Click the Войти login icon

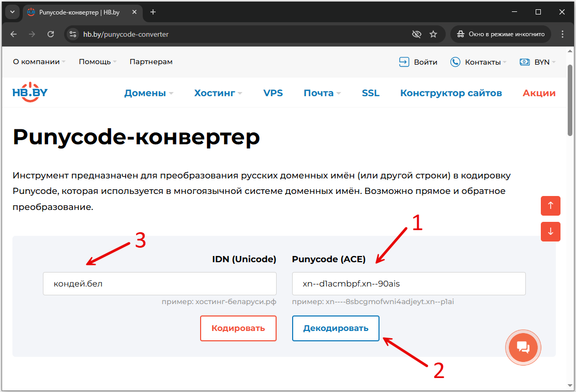404,62
